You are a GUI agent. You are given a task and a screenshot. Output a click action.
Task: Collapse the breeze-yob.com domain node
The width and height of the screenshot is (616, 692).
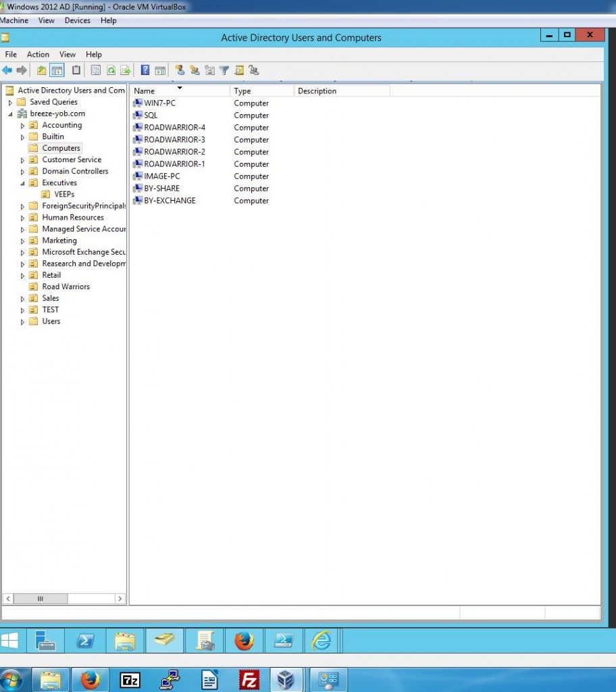(10, 114)
